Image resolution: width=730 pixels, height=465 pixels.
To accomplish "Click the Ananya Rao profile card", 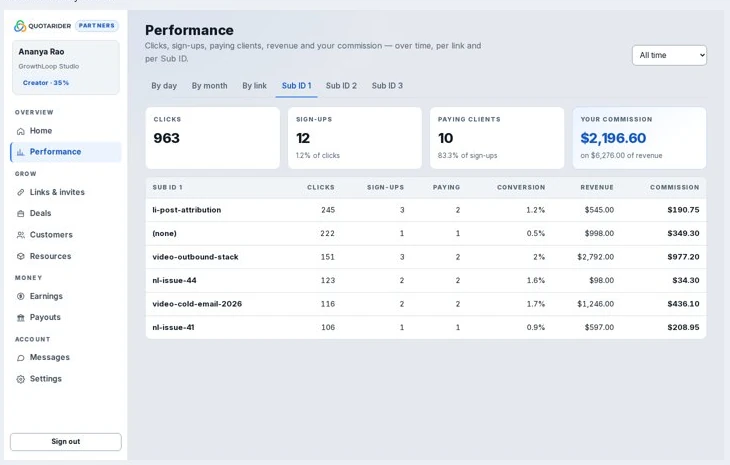I will pyautogui.click(x=66, y=67).
